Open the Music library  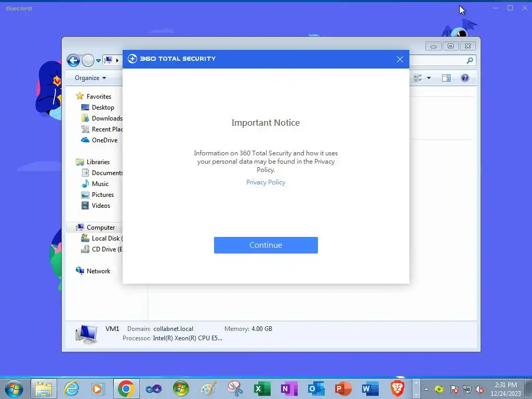[95, 183]
